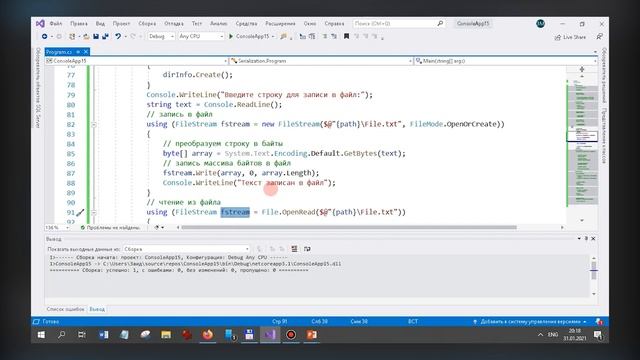Screen dimensions: 640x360
Task: Close the Program.cs tab
Action: 86,52
